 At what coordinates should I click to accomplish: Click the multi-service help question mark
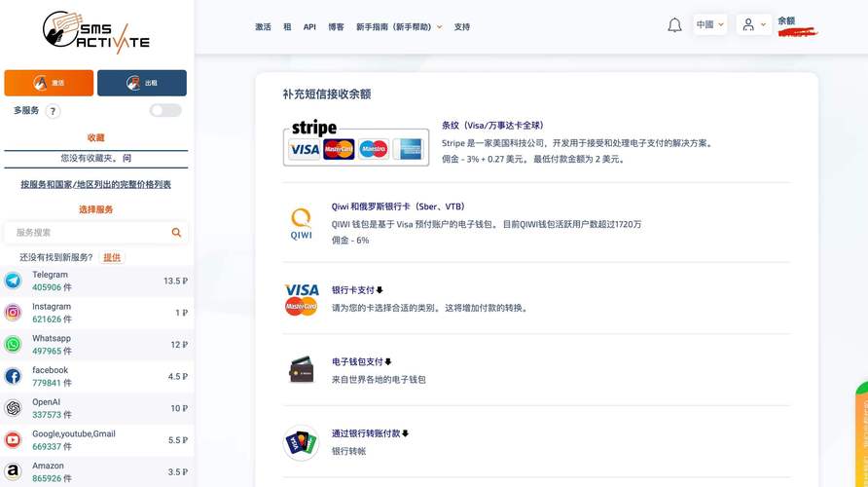pos(53,111)
